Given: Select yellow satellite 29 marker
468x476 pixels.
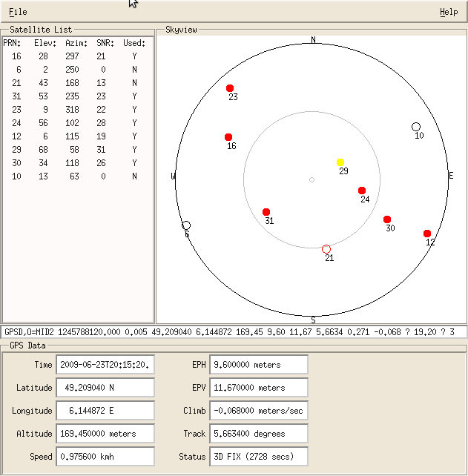Looking at the screenshot, I should [x=340, y=162].
